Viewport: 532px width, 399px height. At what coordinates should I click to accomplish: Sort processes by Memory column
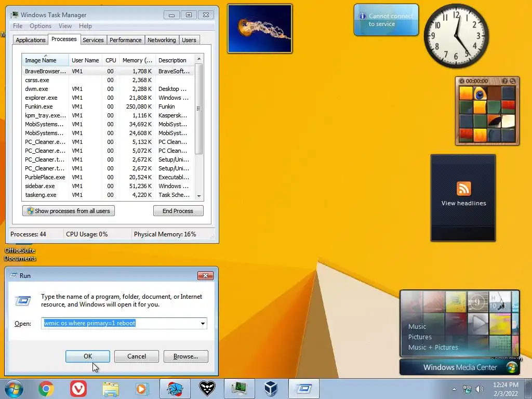(x=137, y=60)
